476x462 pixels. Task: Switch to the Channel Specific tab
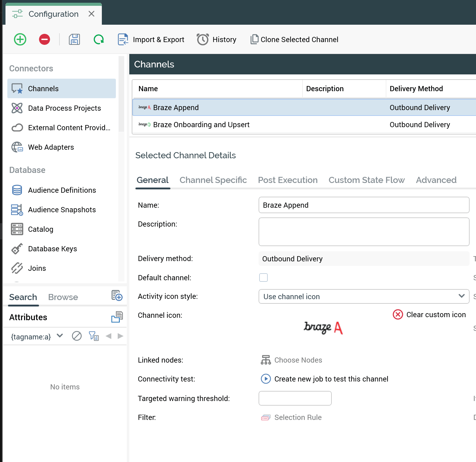pyautogui.click(x=213, y=180)
